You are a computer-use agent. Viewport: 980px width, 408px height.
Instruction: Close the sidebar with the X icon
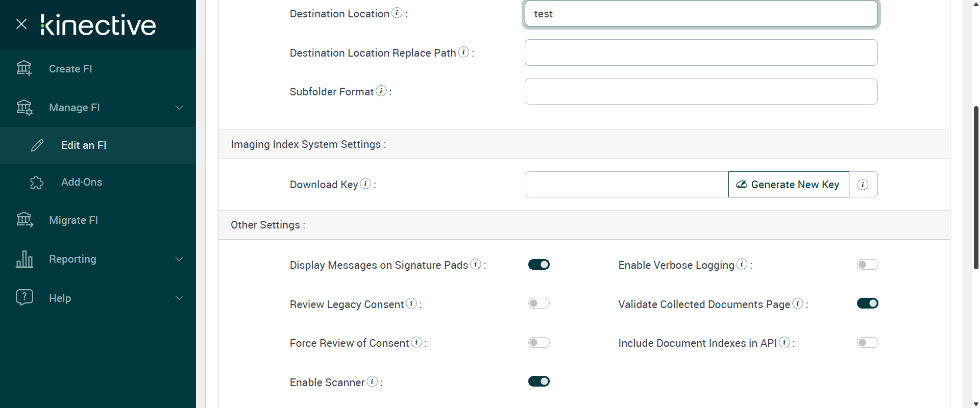point(21,24)
